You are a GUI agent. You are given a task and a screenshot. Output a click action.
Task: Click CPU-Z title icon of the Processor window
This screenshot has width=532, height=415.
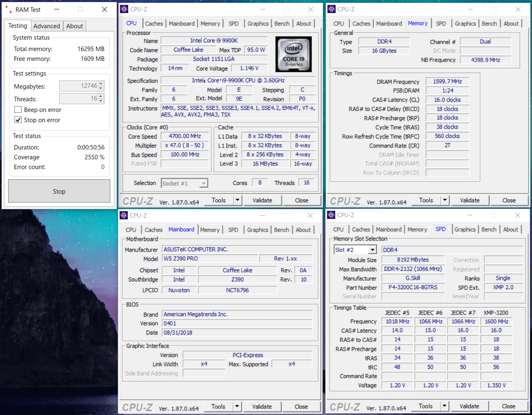click(x=124, y=9)
